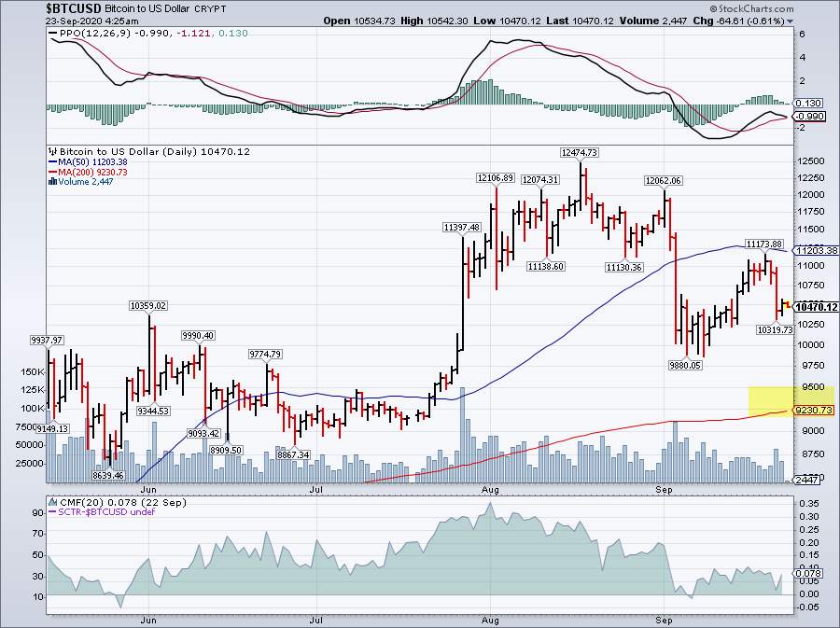
Task: Click the CMF(20) 0.078 (22 Sep) label
Action: click(x=122, y=502)
